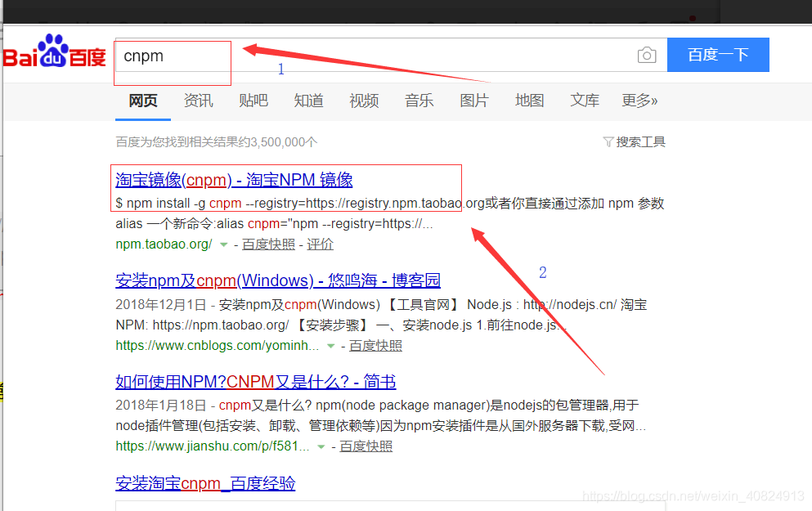812x511 pixels.
Task: Open 百度快照 for npm.taobao.org result
Action: [x=268, y=244]
